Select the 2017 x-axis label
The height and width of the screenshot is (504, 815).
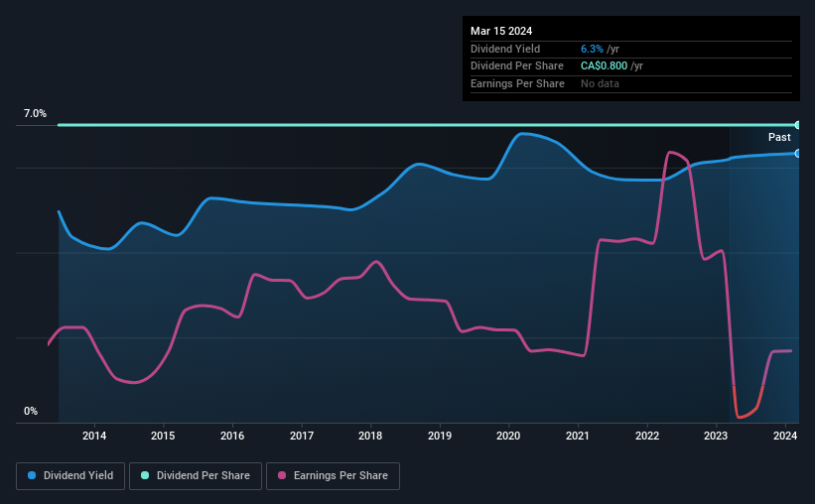tap(302, 436)
